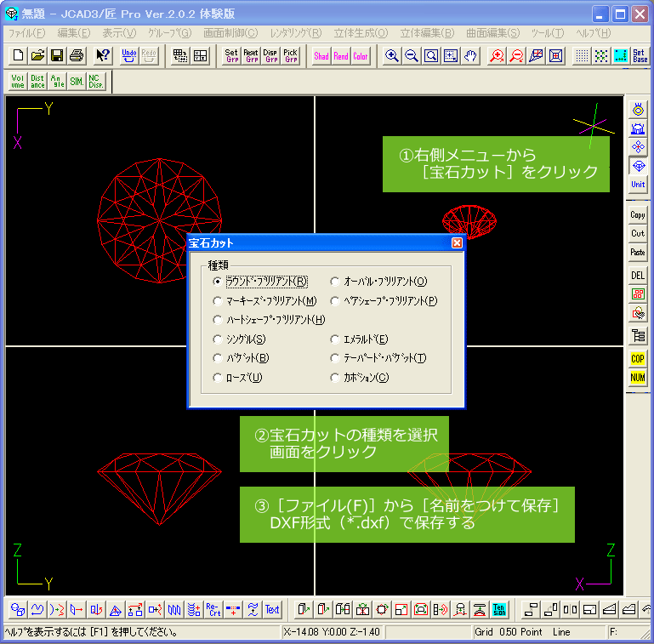
Task: Open the Gem Cut tool in right sidebar
Action: click(x=638, y=166)
